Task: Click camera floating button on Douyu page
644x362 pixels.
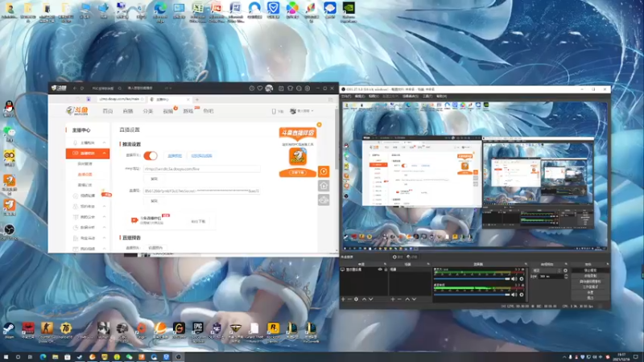Action: [x=324, y=200]
